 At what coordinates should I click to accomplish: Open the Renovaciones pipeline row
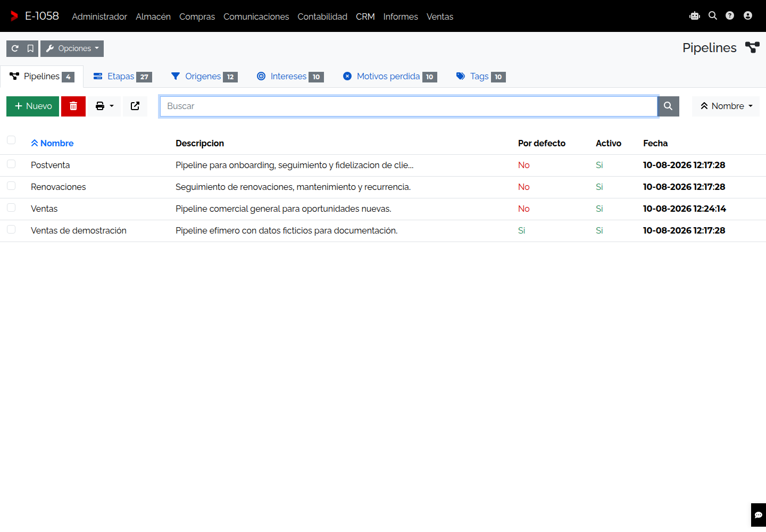pyautogui.click(x=383, y=187)
